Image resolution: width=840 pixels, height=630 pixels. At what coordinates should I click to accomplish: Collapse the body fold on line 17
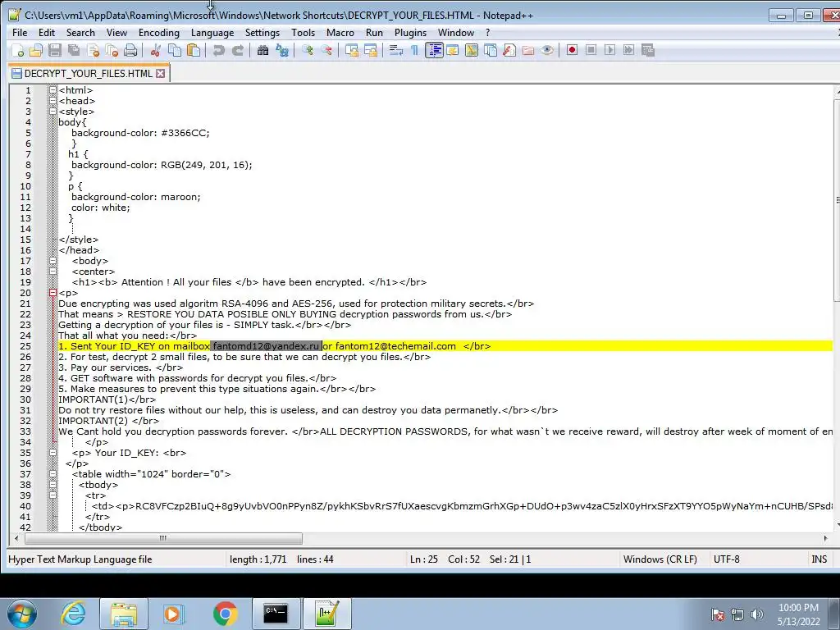coord(53,261)
